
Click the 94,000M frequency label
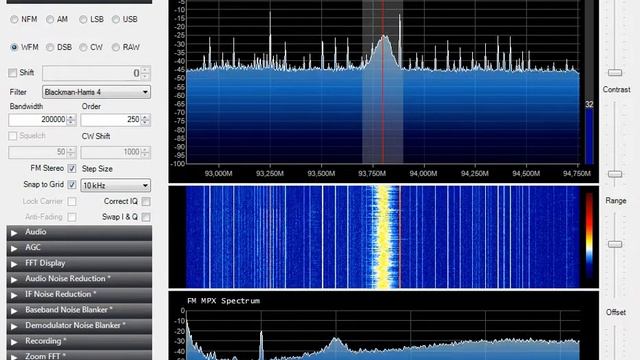tap(423, 173)
